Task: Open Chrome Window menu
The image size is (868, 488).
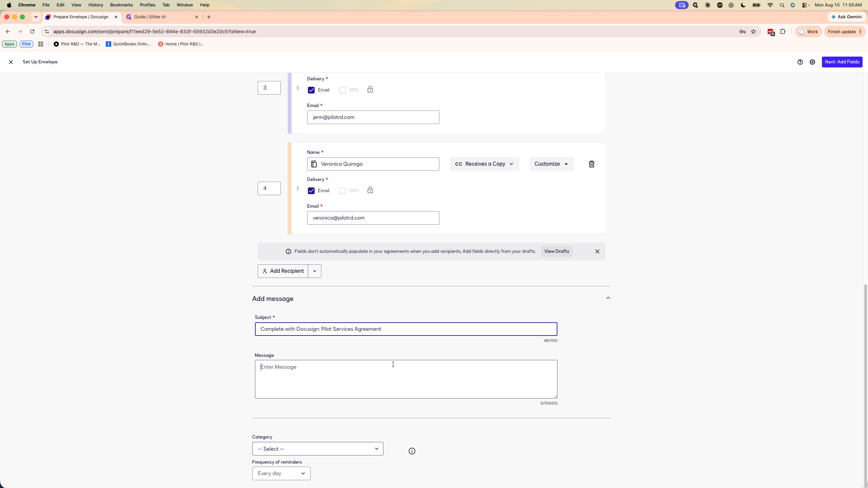Action: click(185, 5)
